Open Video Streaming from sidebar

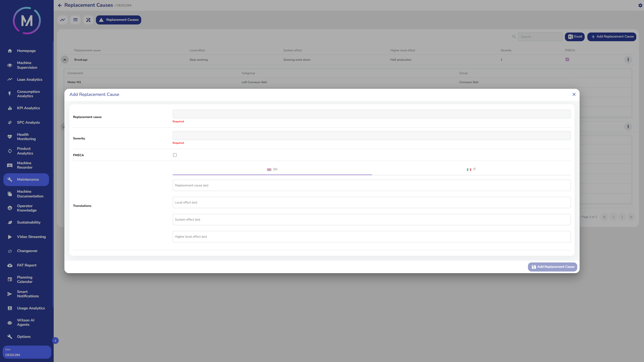tap(31, 237)
